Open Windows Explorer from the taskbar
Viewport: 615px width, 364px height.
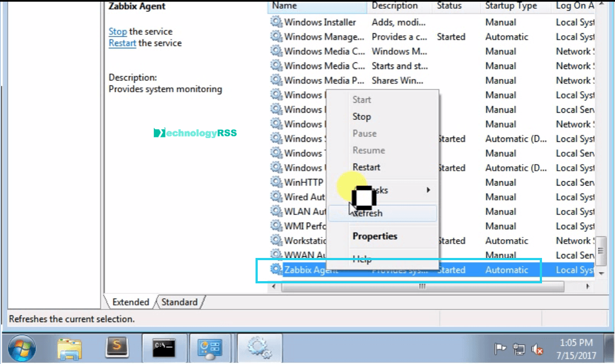(x=70, y=348)
